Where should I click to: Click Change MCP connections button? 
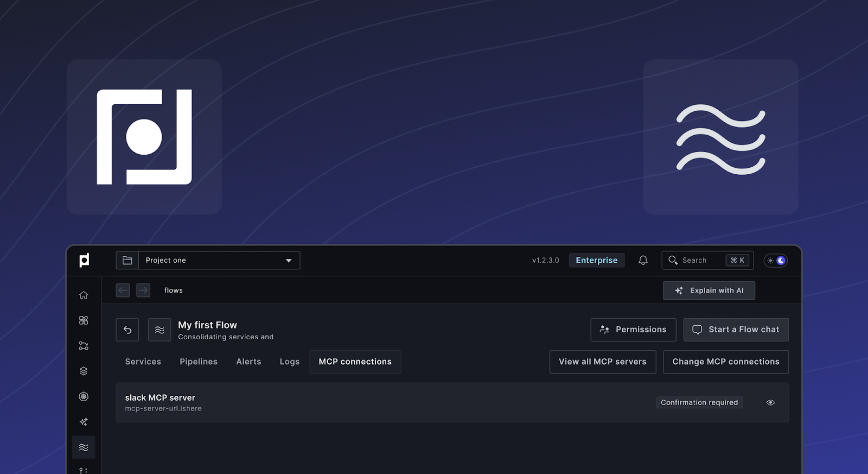click(725, 362)
